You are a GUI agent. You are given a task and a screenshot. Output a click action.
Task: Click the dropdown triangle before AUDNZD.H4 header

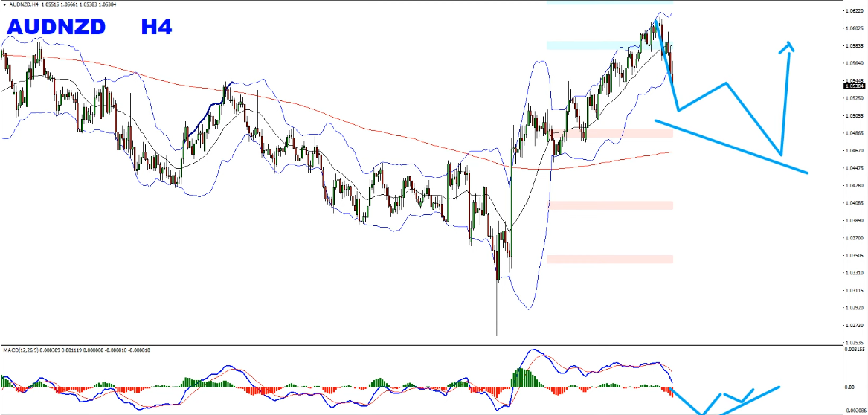coord(4,4)
